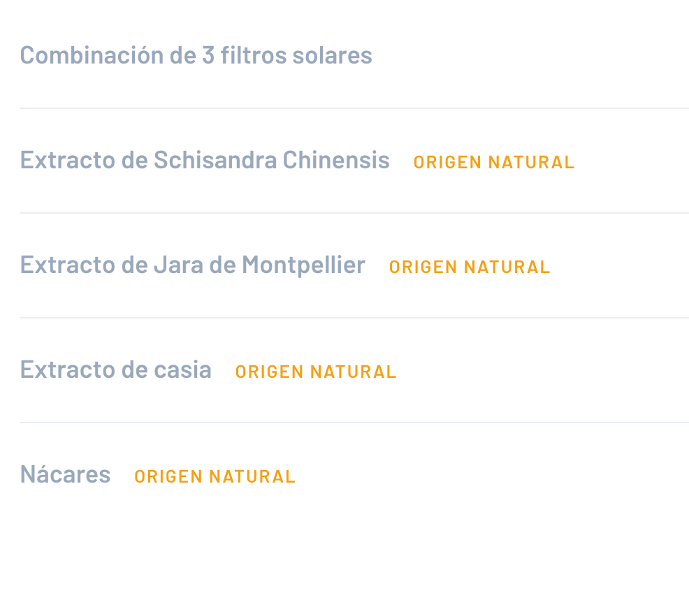Open the Extracto de casia ingredient

point(115,369)
